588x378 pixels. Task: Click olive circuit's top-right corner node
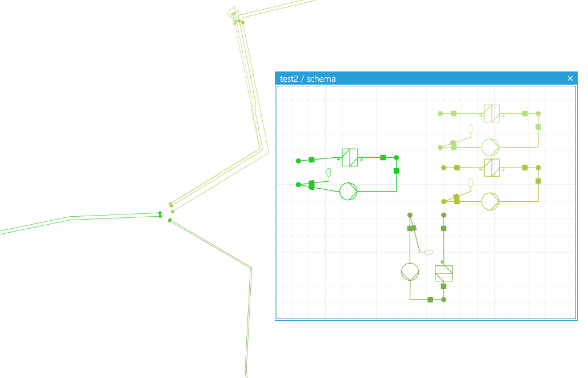point(538,168)
